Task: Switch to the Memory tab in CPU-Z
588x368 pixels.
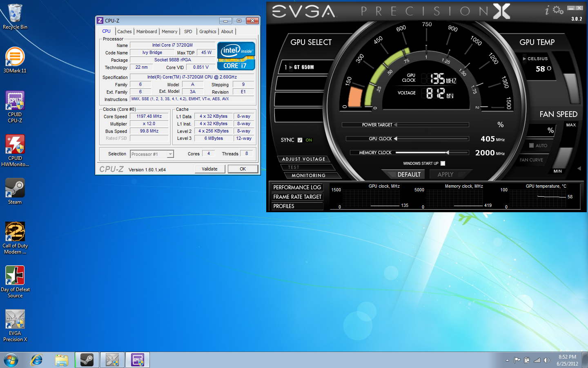Action: (x=169, y=31)
